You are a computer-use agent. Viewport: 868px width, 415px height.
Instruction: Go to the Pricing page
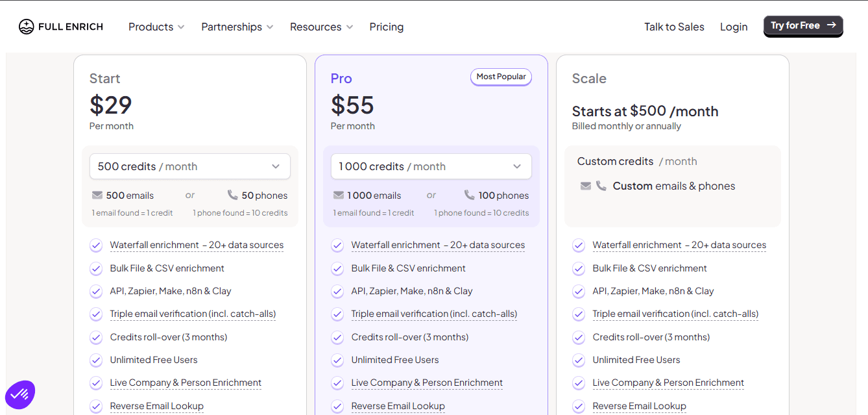pyautogui.click(x=387, y=27)
